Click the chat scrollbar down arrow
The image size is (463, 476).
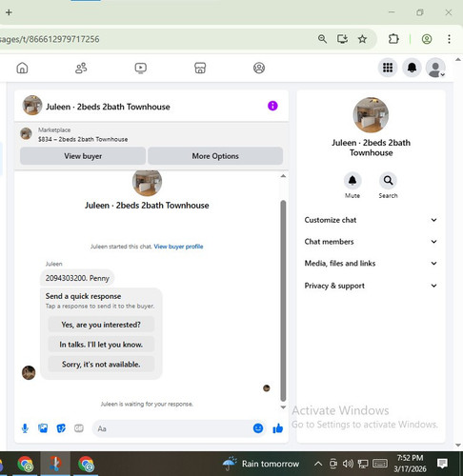coord(283,407)
